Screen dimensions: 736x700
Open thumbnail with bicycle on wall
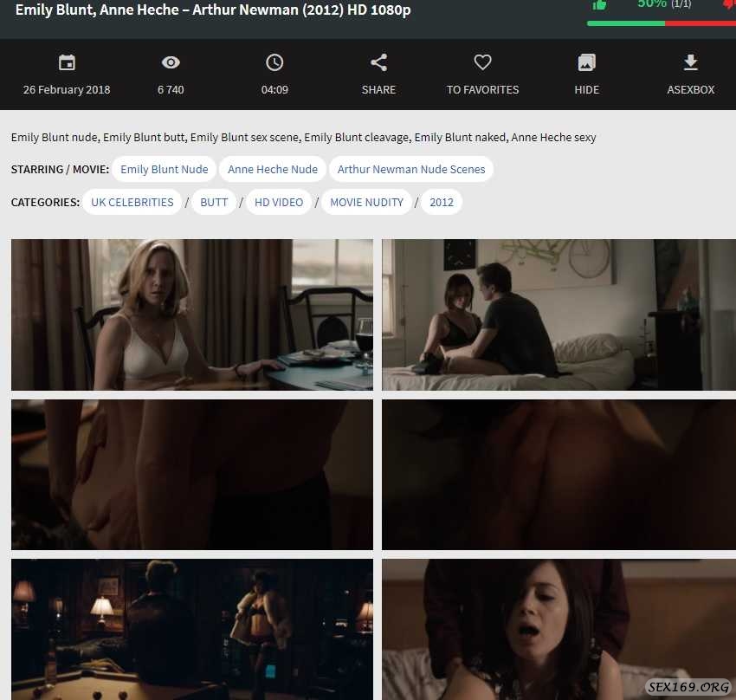(558, 314)
